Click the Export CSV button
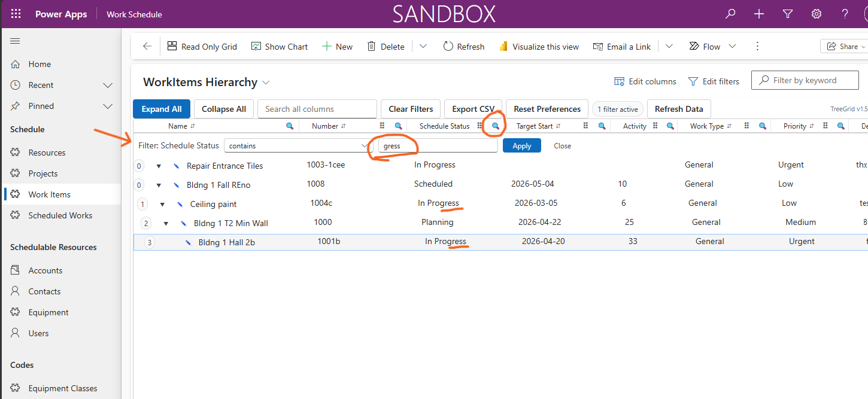The height and width of the screenshot is (399, 868). [x=473, y=109]
